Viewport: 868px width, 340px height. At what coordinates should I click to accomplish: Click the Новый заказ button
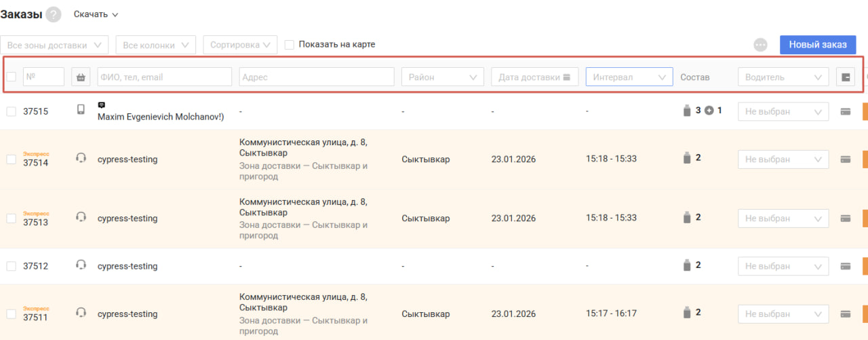pyautogui.click(x=817, y=45)
